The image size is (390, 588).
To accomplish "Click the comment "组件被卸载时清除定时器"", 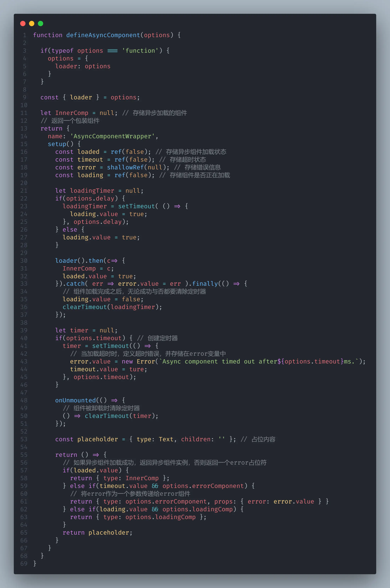I will 107,408.
